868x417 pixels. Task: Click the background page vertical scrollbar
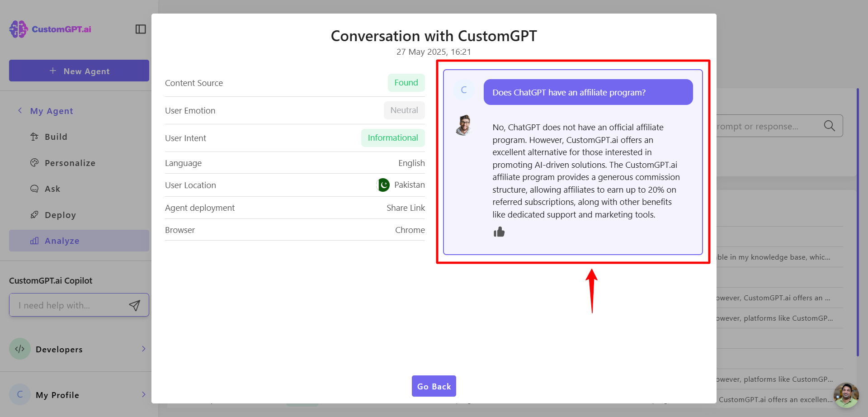click(x=858, y=222)
